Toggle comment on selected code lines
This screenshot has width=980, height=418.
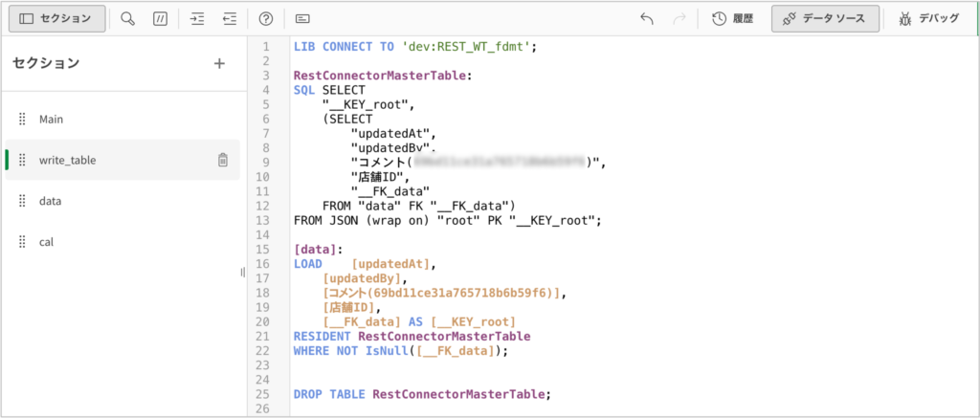(160, 18)
